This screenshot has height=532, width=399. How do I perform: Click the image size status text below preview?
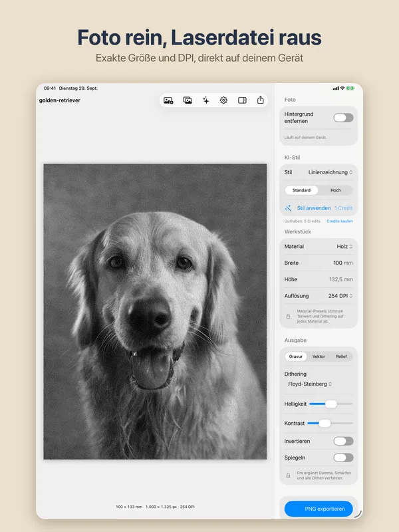155,507
